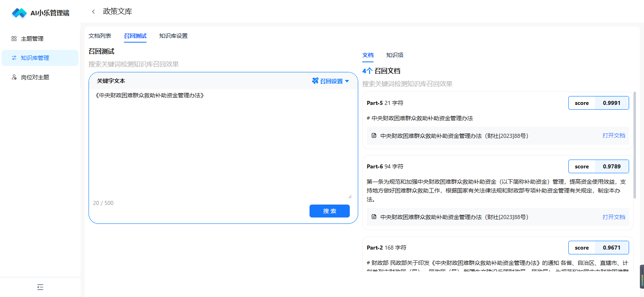Select the 召回测试 tab
644x297 pixels.
(x=135, y=36)
